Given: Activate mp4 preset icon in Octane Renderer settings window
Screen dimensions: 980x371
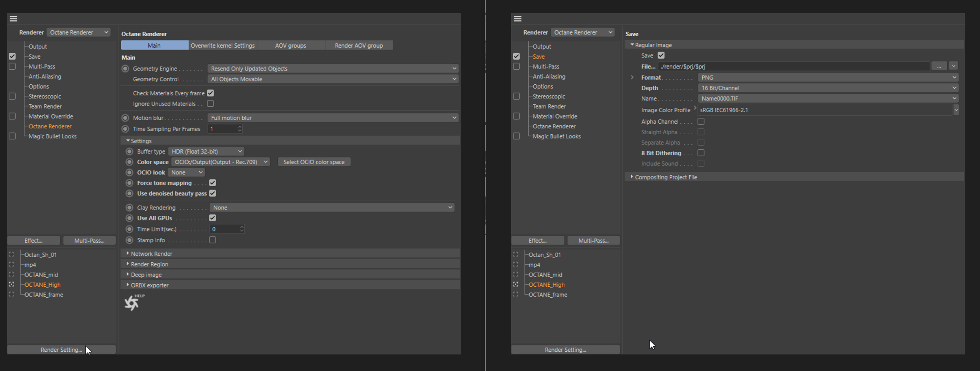Looking at the screenshot, I should click(11, 265).
